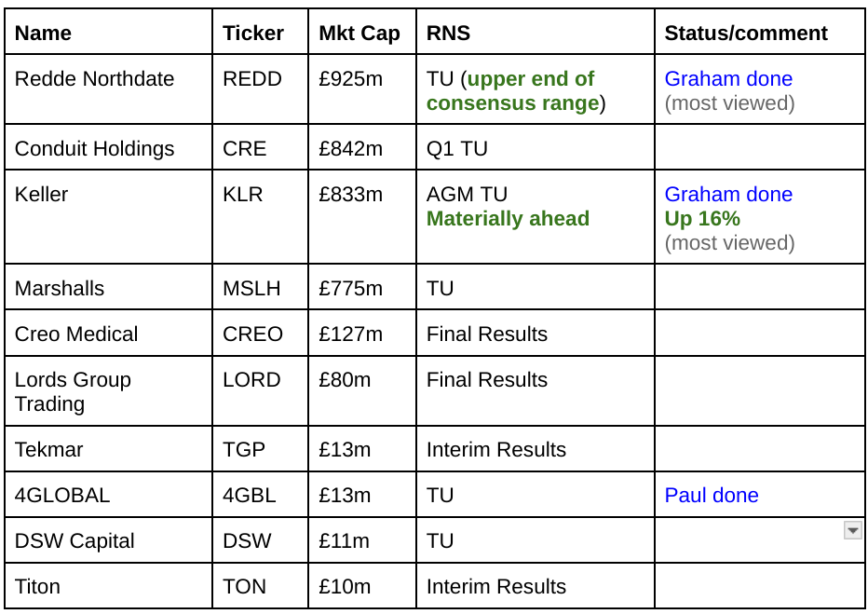Select the TON ticker cell
This screenshot has width=868, height=614.
260,586
